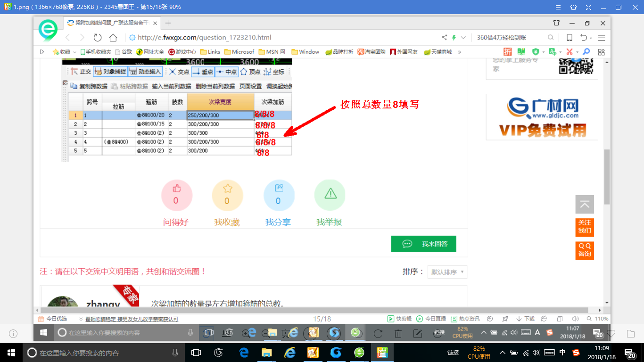This screenshot has height=362, width=644.
Task: Toggle 正交 orthogonal mode in software toolbar
Action: pyautogui.click(x=81, y=72)
